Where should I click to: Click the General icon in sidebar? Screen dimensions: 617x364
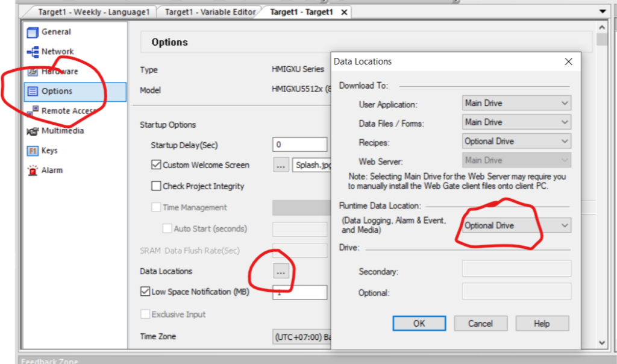coord(33,33)
